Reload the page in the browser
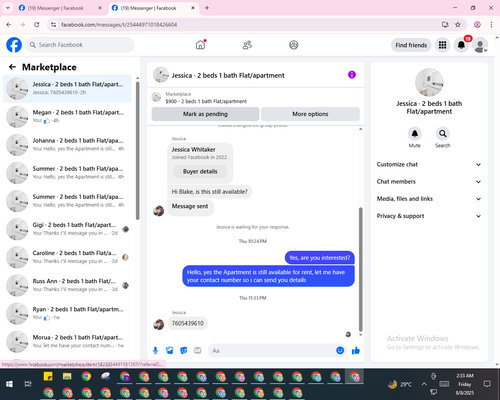Image resolution: width=500 pixels, height=400 pixels. click(x=37, y=25)
